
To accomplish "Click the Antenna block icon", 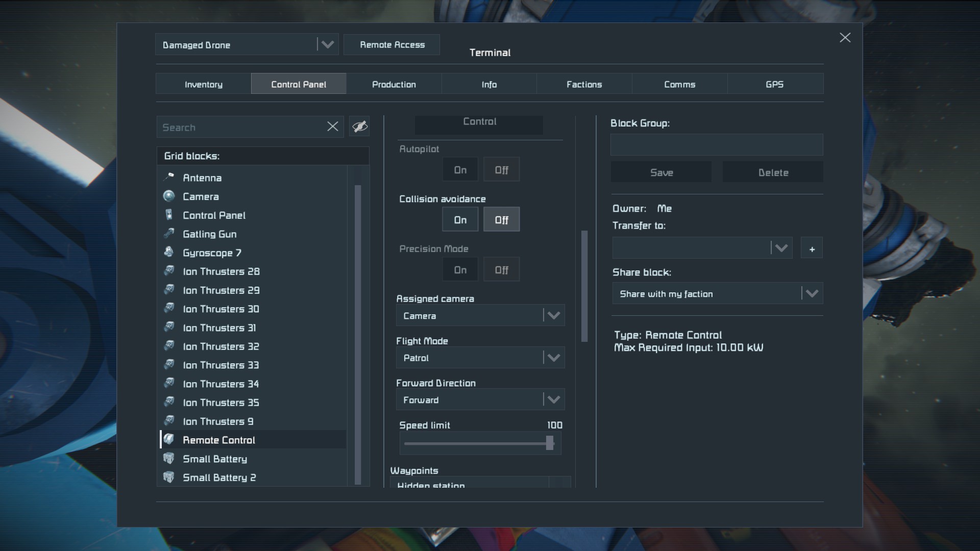I will pyautogui.click(x=169, y=178).
